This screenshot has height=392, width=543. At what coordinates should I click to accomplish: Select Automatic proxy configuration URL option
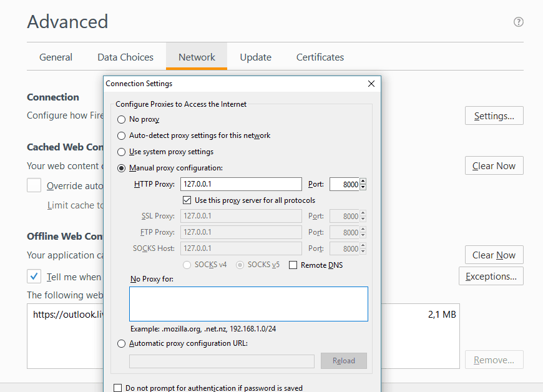[x=122, y=343]
